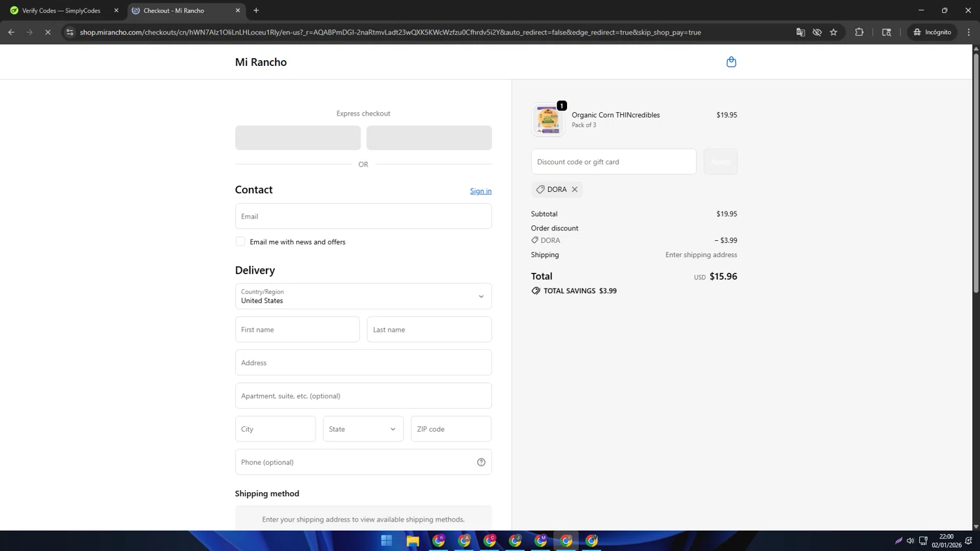Click the phone field help question icon
This screenshot has height=551, width=980.
click(481, 462)
